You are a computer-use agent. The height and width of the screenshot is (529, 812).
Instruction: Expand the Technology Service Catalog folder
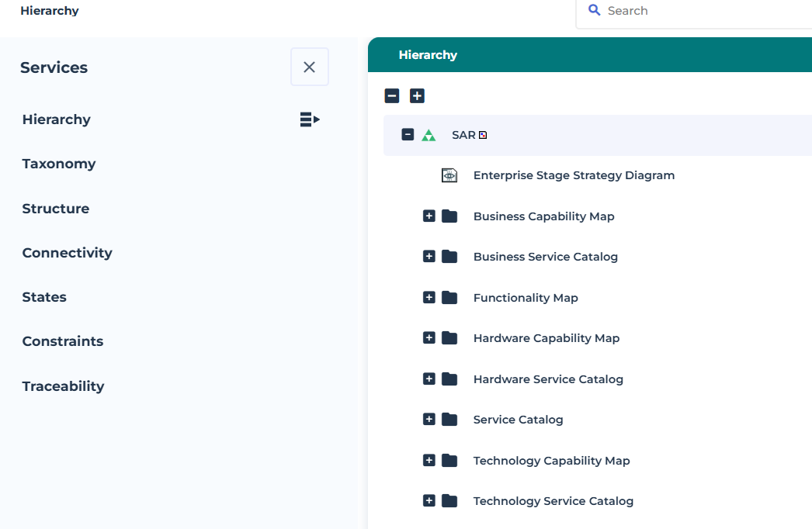tap(429, 501)
